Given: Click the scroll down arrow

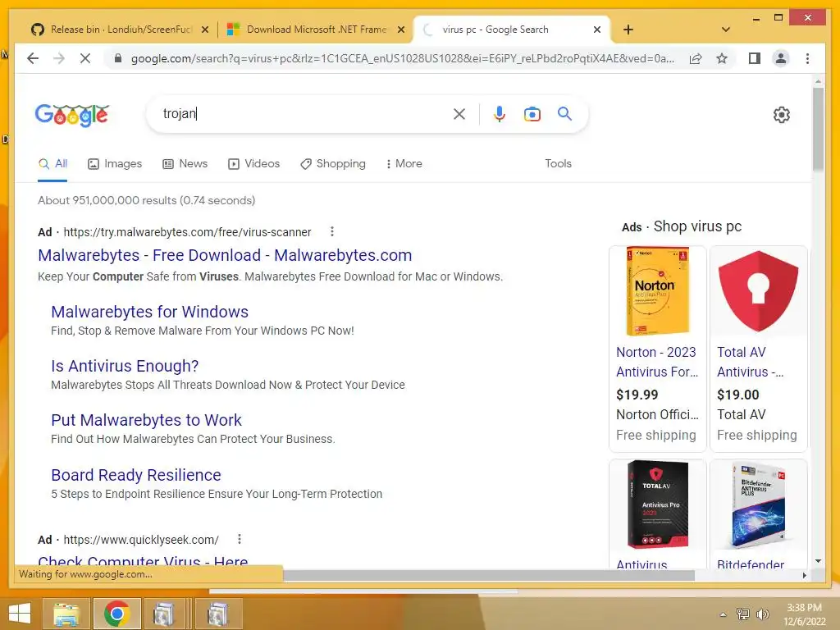Looking at the screenshot, I should point(818,561).
